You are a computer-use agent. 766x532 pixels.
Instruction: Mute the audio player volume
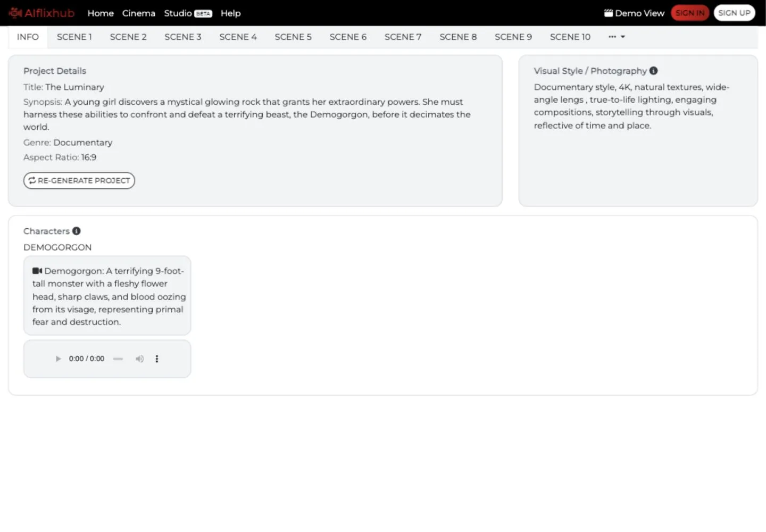(139, 359)
